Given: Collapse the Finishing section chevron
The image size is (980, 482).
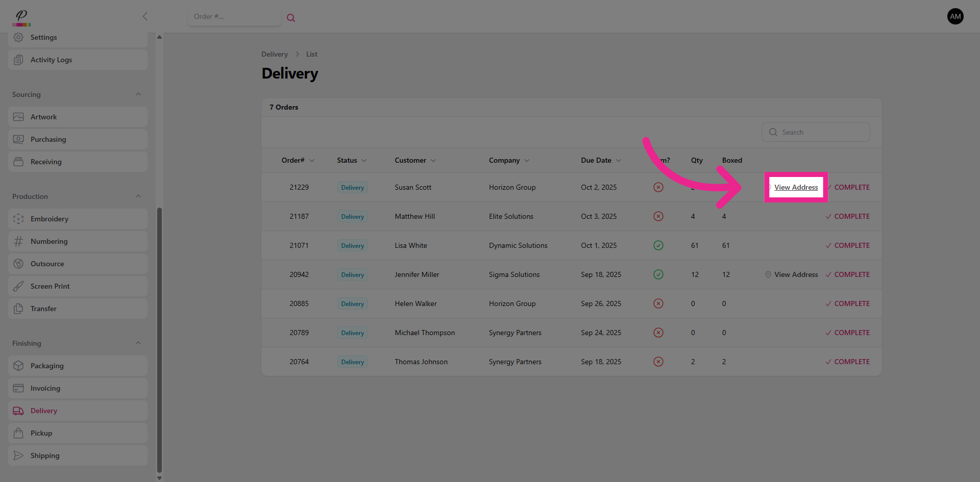Looking at the screenshot, I should [x=138, y=343].
